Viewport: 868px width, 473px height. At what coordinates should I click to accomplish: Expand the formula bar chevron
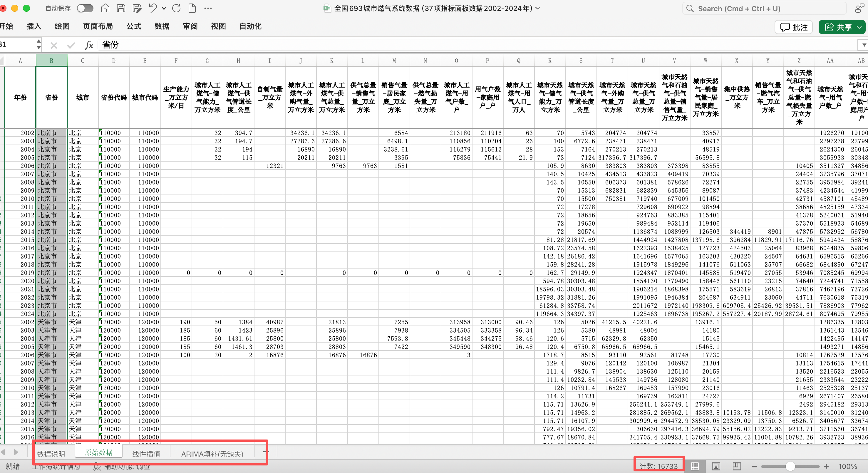864,45
